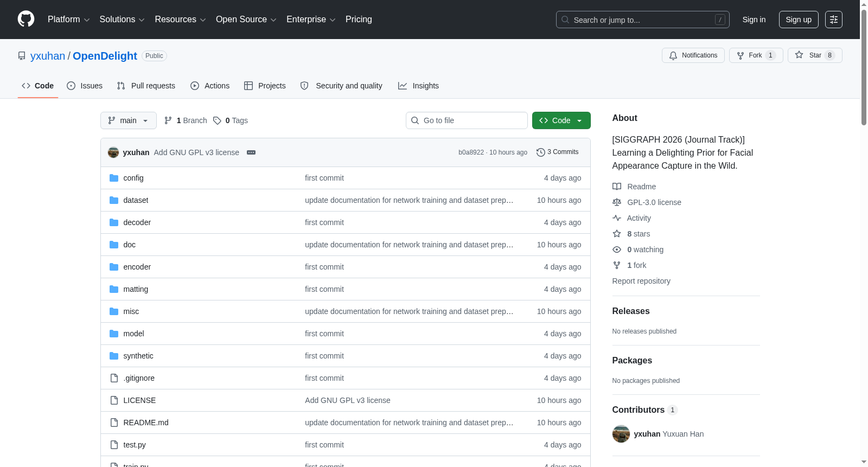
Task: Open the Platform dropdown menu
Action: (x=68, y=20)
